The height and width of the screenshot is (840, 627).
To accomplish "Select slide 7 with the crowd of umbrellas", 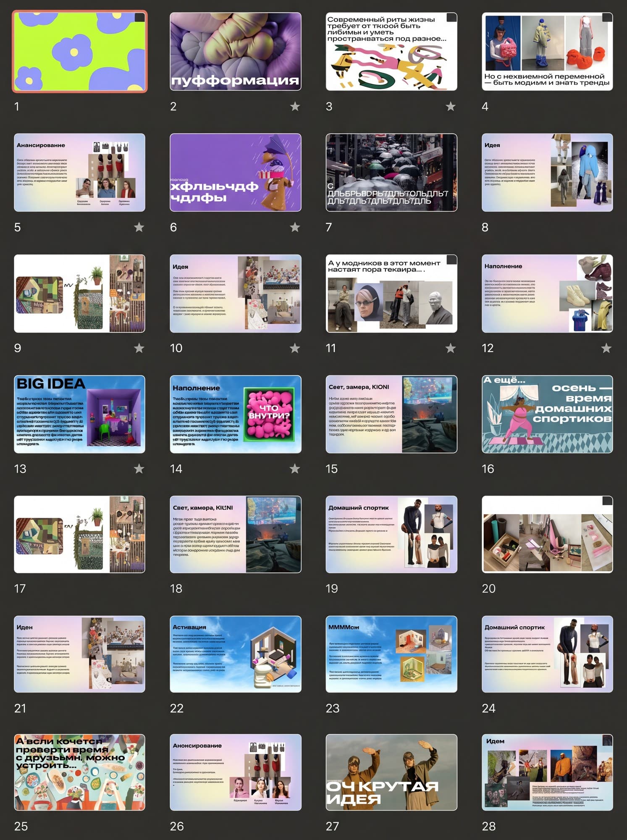I will (x=391, y=172).
